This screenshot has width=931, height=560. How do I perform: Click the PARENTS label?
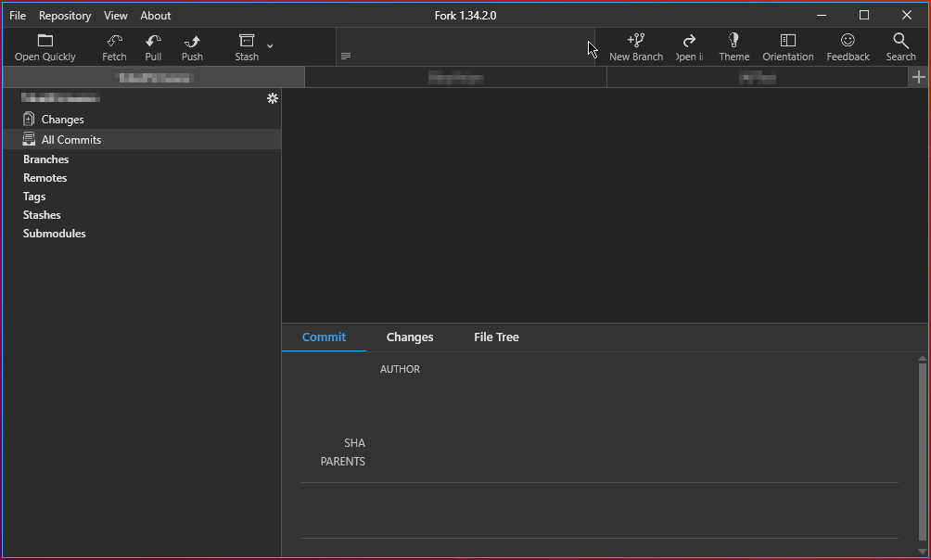point(342,462)
